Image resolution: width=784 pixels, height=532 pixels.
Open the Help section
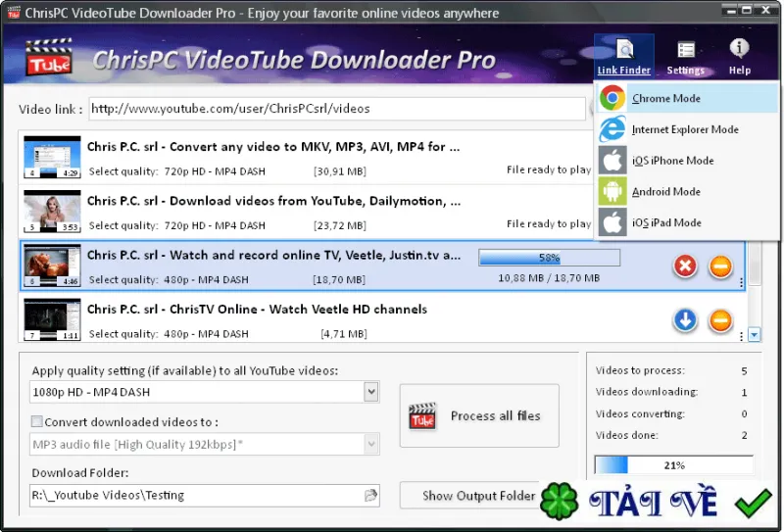[740, 57]
